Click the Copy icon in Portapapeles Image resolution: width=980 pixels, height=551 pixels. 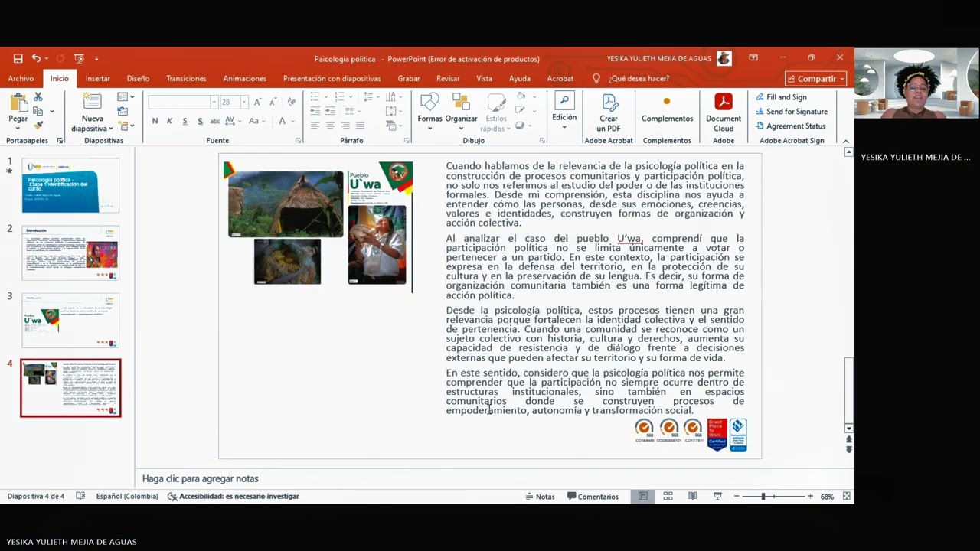pos(38,112)
